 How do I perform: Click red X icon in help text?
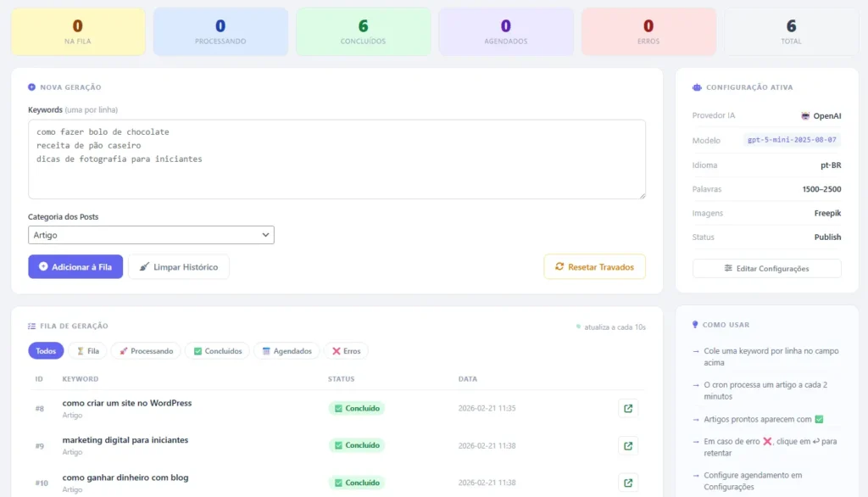tap(766, 442)
